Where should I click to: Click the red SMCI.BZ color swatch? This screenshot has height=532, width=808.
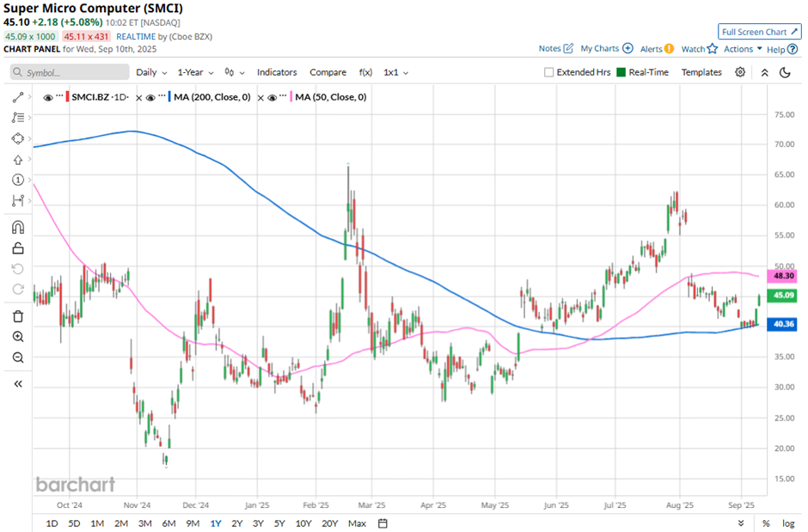pos(67,97)
